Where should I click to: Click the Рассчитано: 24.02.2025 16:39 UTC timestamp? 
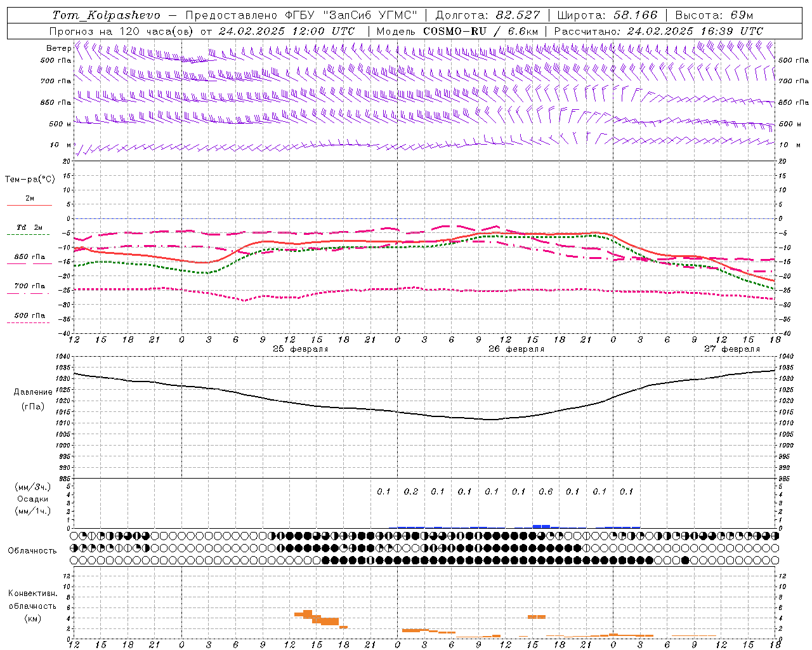[658, 31]
